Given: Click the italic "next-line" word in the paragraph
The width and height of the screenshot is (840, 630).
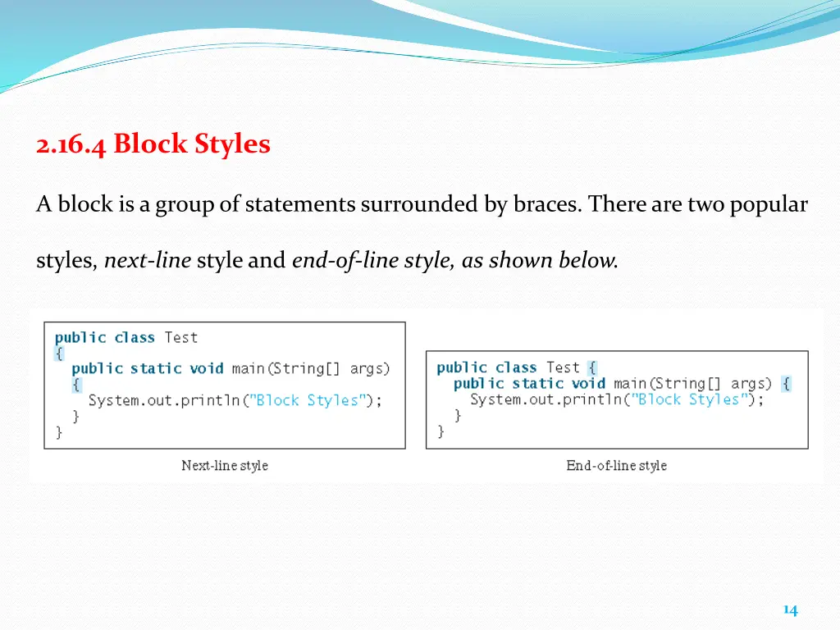Looking at the screenshot, I should [148, 261].
